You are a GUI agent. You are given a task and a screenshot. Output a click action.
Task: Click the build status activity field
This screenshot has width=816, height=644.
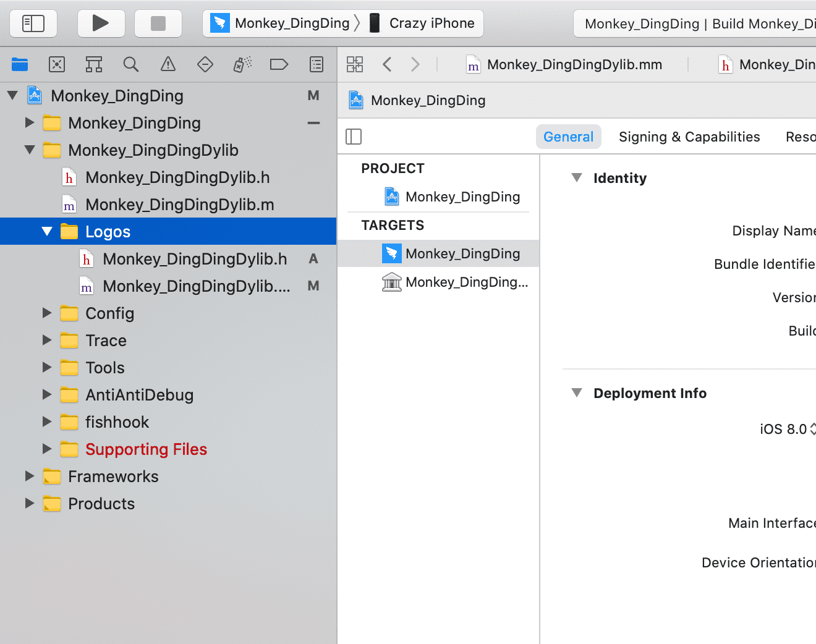click(x=695, y=23)
